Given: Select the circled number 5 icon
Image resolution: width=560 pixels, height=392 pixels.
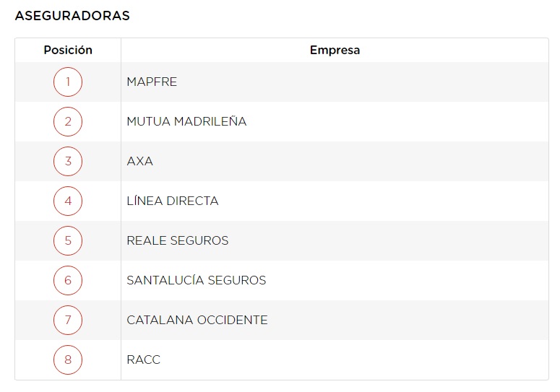Looking at the screenshot, I should click(68, 240).
